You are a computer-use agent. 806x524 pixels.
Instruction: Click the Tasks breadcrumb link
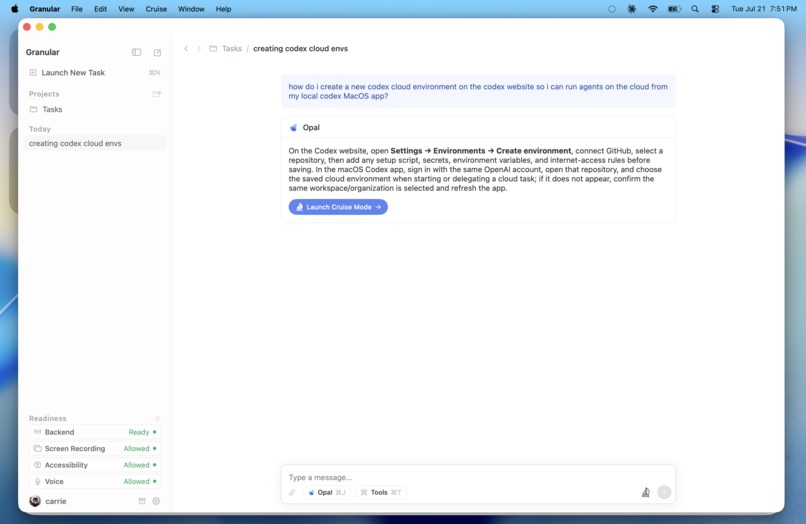pyautogui.click(x=231, y=48)
